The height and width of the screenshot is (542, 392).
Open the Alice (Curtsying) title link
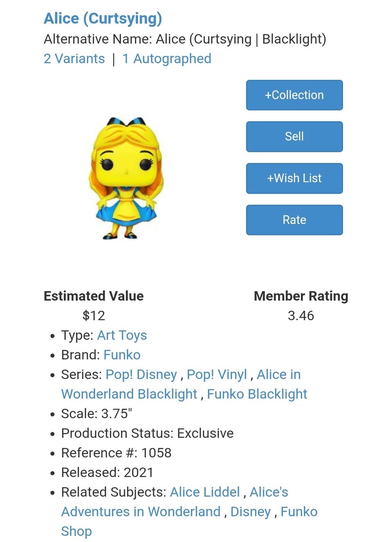(x=103, y=19)
